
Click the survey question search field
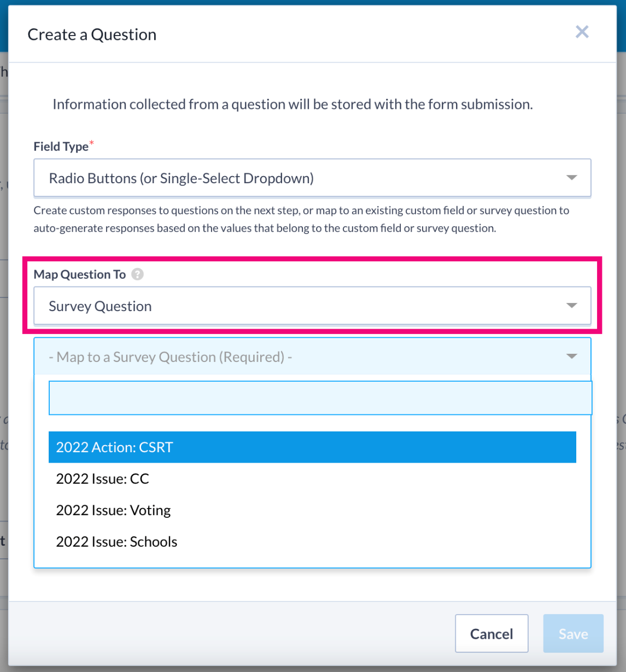(312, 398)
